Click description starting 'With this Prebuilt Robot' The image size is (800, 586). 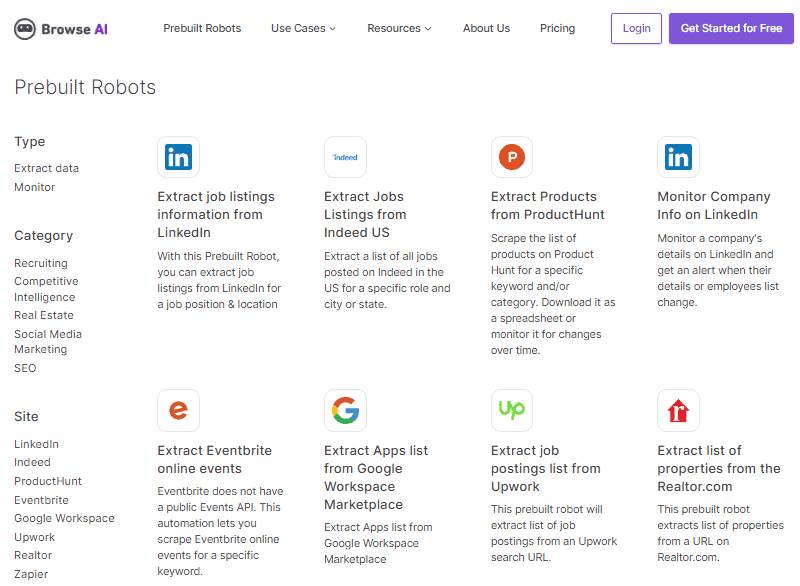tap(219, 281)
